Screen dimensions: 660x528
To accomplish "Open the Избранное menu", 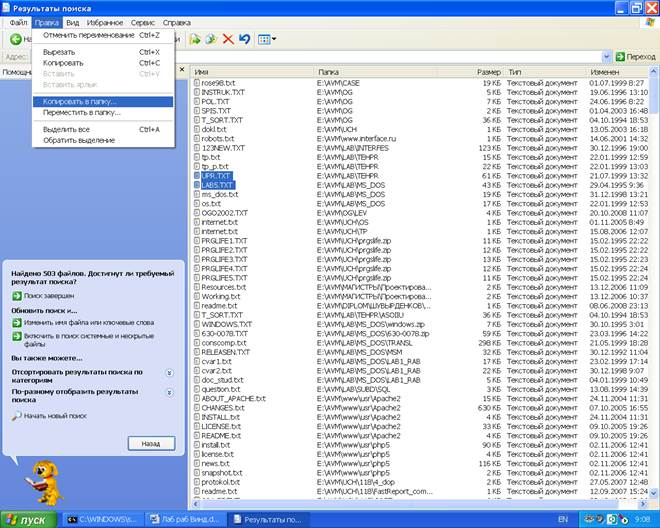I will point(105,23).
